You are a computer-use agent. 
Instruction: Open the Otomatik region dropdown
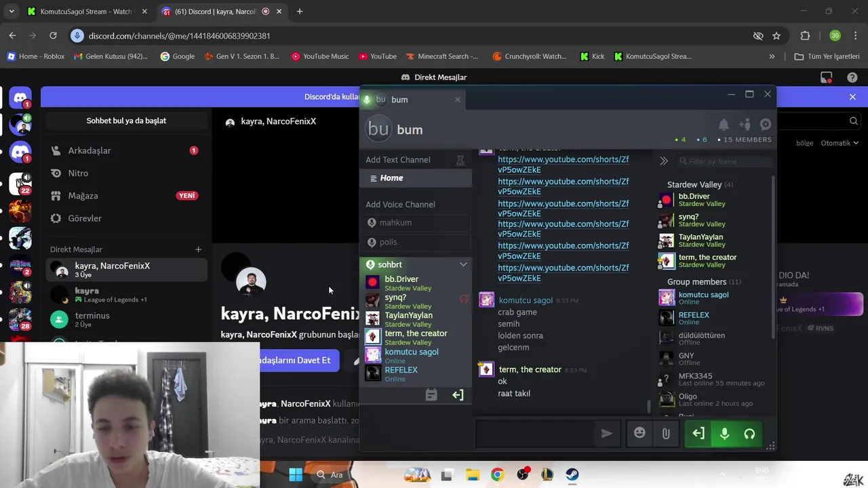pyautogui.click(x=840, y=143)
